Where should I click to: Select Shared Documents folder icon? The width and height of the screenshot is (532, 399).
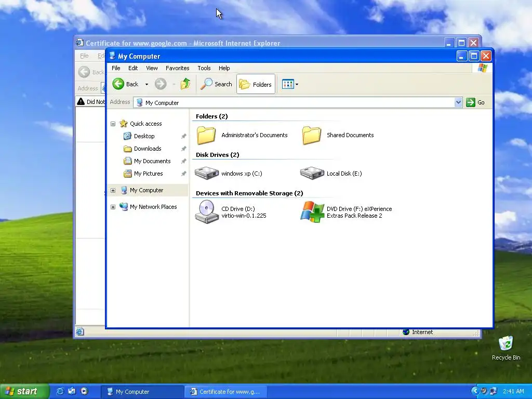[x=312, y=135]
